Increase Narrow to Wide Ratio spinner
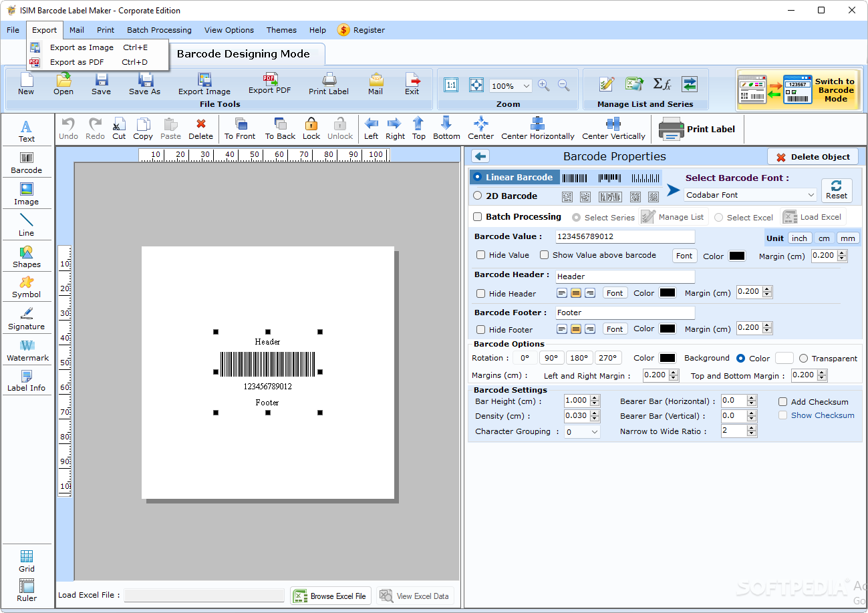This screenshot has height=613, width=868. [x=752, y=428]
